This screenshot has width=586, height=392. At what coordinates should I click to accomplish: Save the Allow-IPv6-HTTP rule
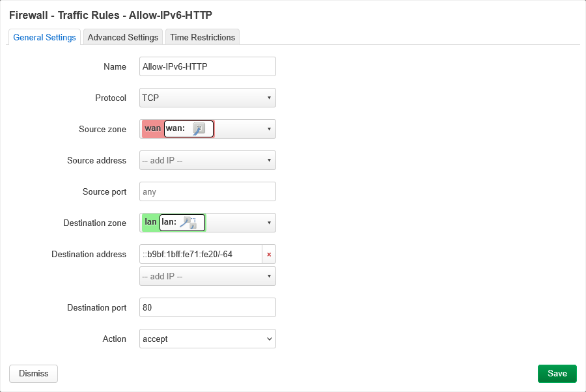click(557, 373)
